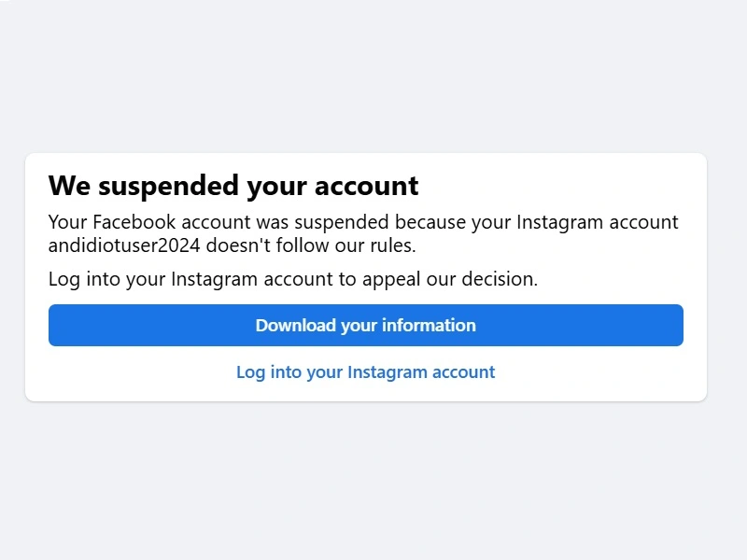Screen dimensions: 747x560
Task: Click Instagram account ending the first message line
Action: (598, 222)
